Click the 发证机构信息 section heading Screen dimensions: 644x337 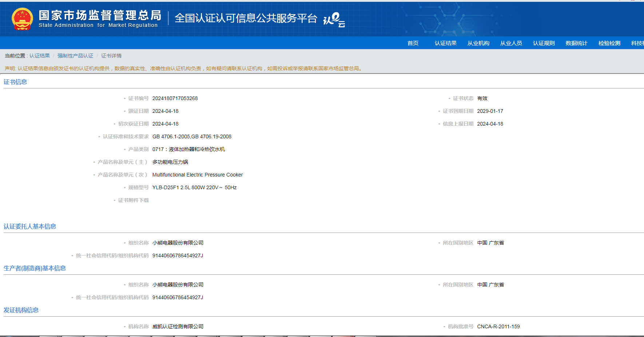pyautogui.click(x=21, y=310)
